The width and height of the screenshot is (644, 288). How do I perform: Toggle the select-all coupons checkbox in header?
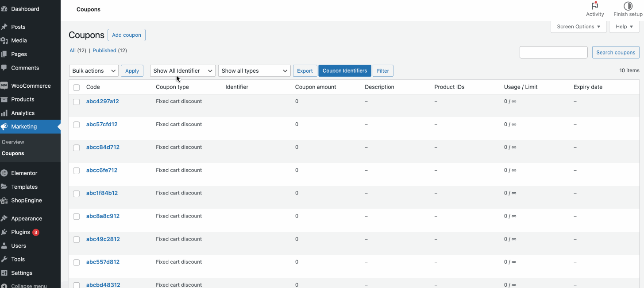pyautogui.click(x=77, y=87)
